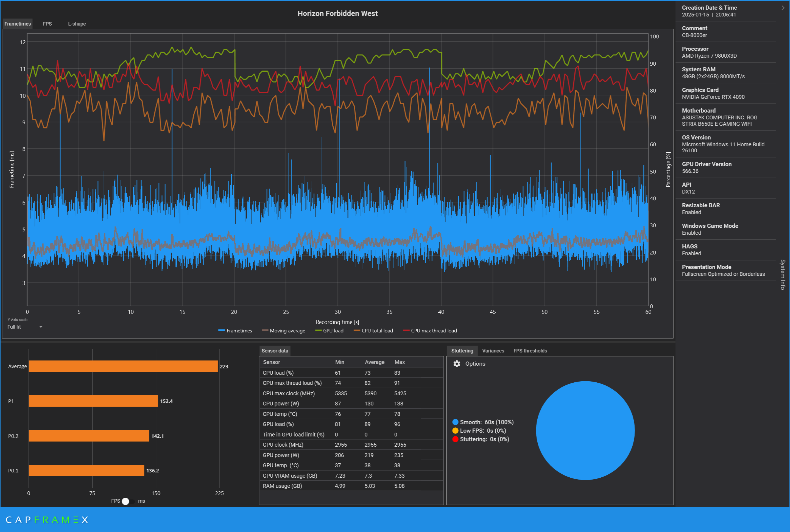Viewport: 790px width, 532px height.
Task: Select the GPU load (%) row
Action: (x=351, y=424)
